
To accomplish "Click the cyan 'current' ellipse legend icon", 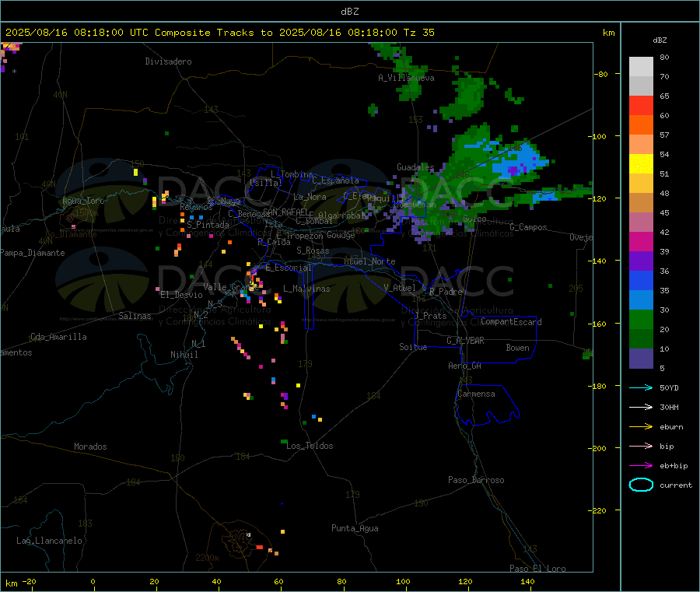I will (x=641, y=485).
